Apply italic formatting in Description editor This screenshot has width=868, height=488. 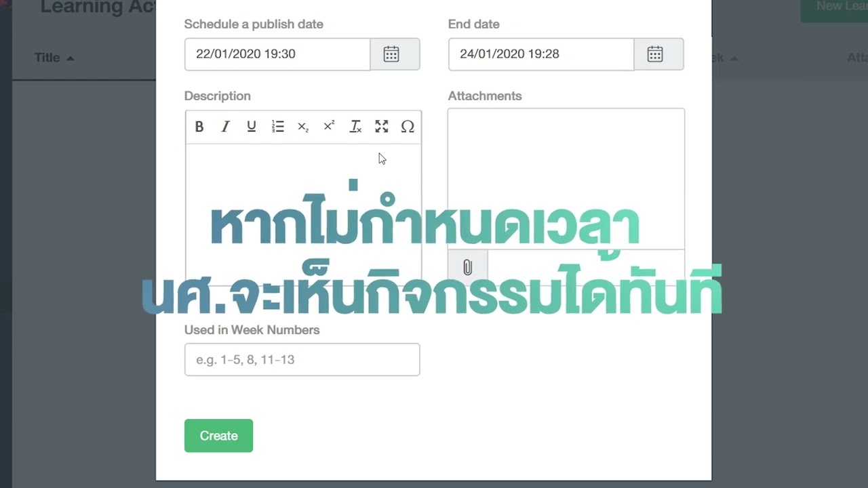(x=225, y=127)
